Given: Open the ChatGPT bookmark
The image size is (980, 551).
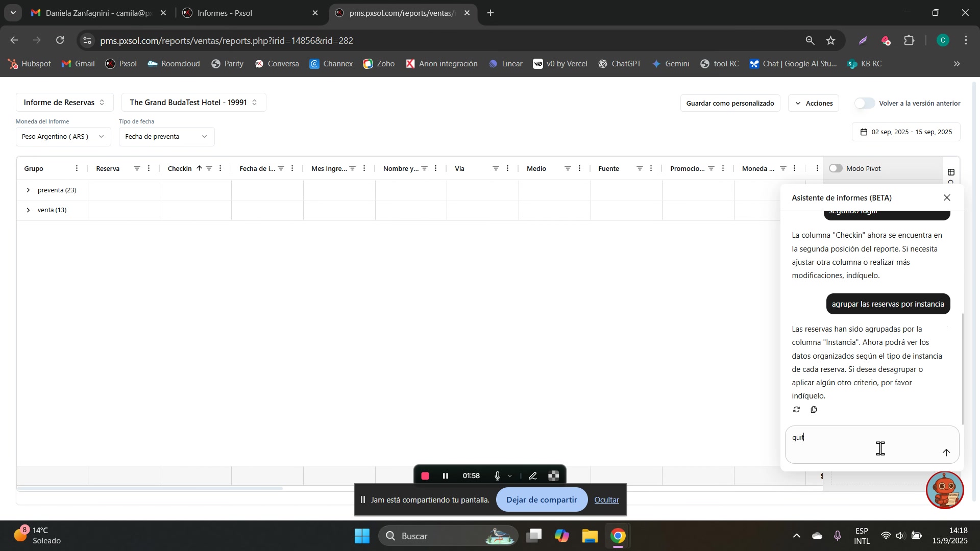Looking at the screenshot, I should (620, 64).
